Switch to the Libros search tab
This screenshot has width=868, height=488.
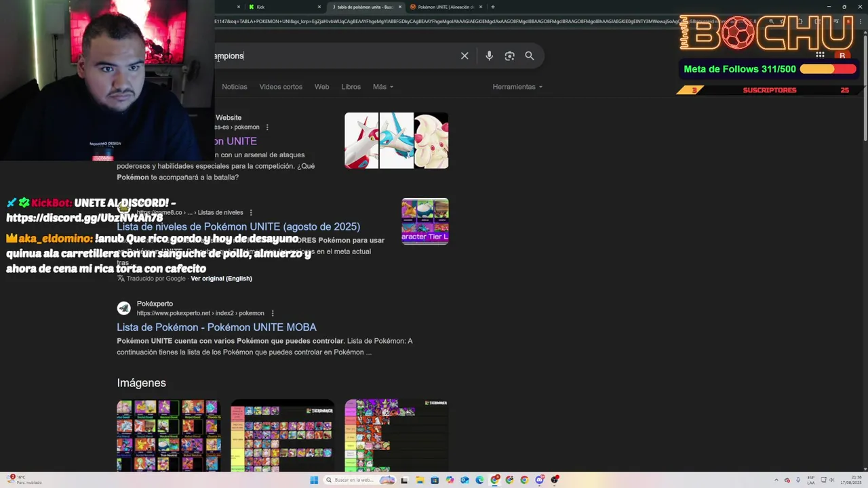(x=351, y=87)
